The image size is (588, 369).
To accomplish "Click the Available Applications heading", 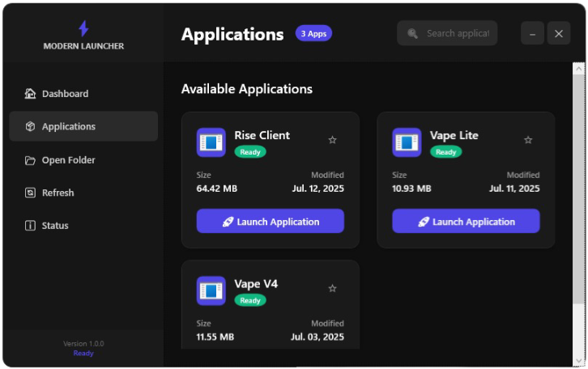I will [247, 89].
